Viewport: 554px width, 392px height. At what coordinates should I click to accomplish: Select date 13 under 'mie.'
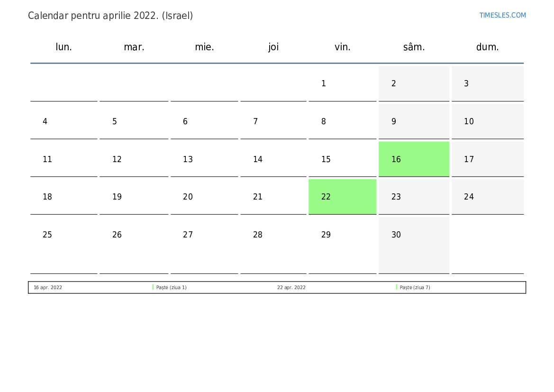[188, 159]
